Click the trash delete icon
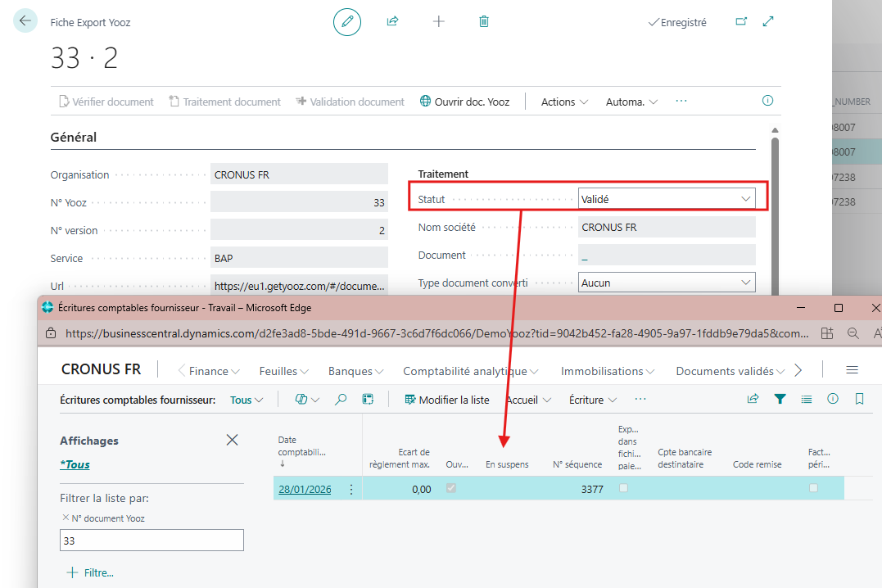This screenshot has width=882, height=588. point(484,22)
